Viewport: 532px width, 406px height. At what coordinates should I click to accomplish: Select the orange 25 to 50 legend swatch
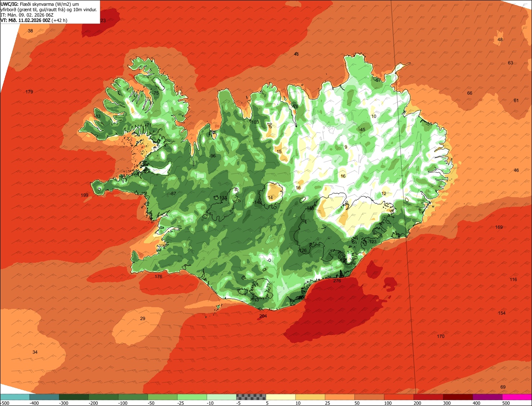tap(340, 397)
